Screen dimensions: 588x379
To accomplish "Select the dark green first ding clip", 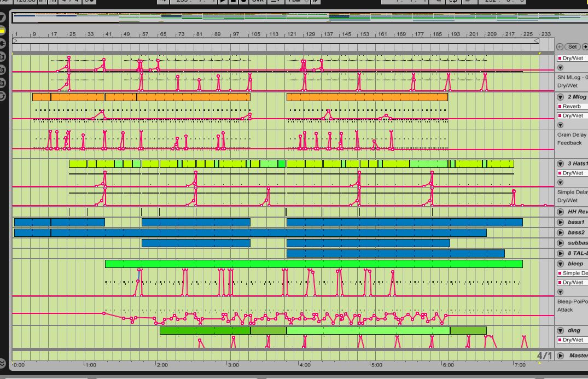I will coord(205,331).
